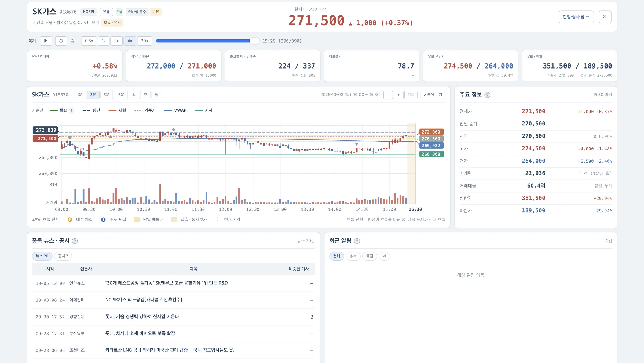Viewport: 644px width, 363px height.
Task: Switch chart to 15분 interval
Action: 121,95
